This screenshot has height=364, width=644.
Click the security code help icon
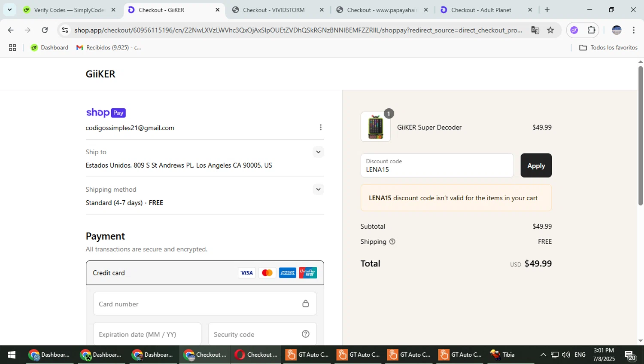pyautogui.click(x=306, y=334)
